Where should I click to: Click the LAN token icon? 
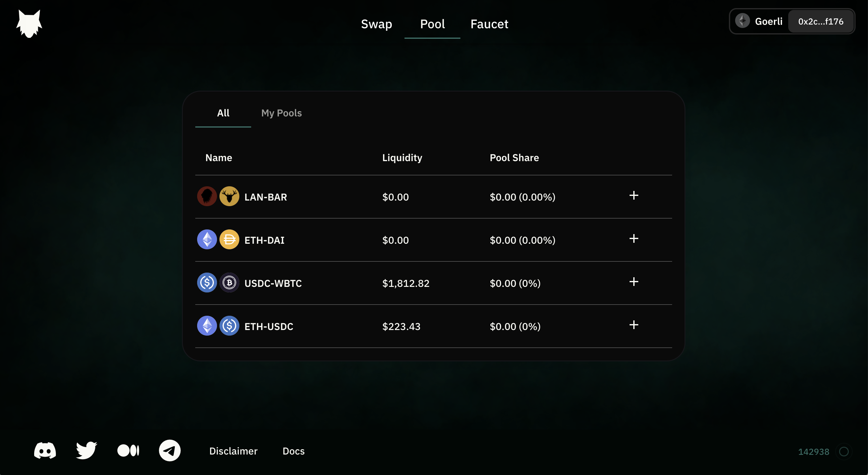[x=207, y=197]
